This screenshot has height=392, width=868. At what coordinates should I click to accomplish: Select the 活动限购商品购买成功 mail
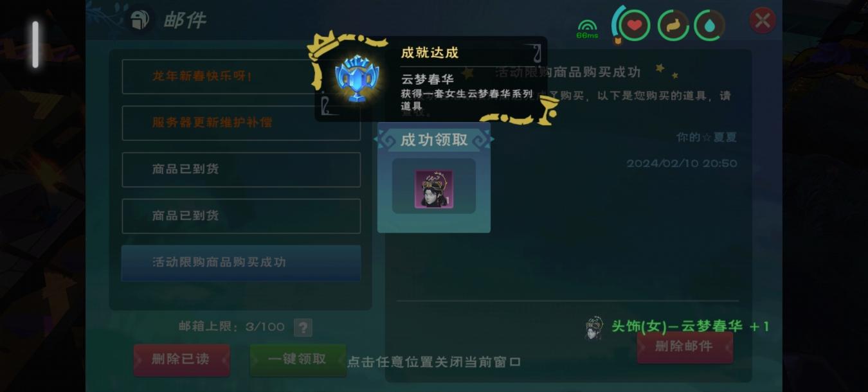(241, 263)
